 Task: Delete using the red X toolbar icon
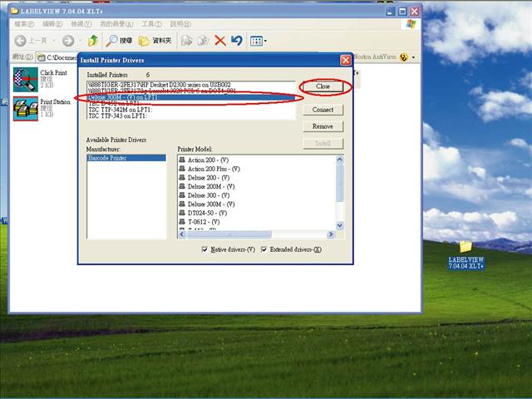tap(219, 41)
